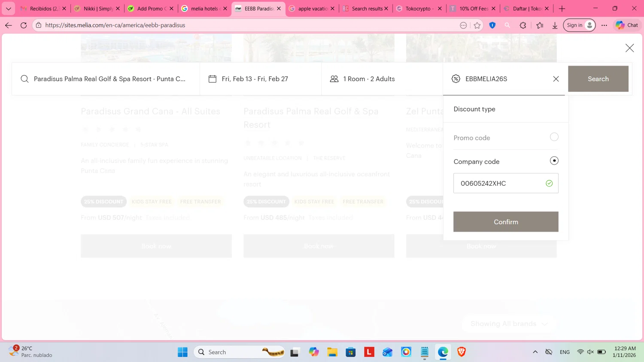Add this page to favorites star
This screenshot has height=362, width=644.
point(477,25)
